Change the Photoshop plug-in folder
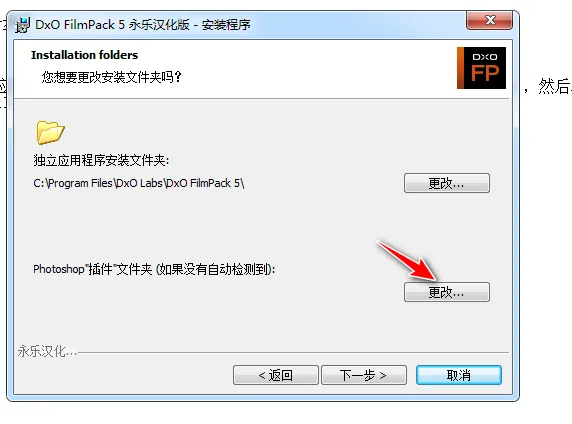 [x=447, y=292]
